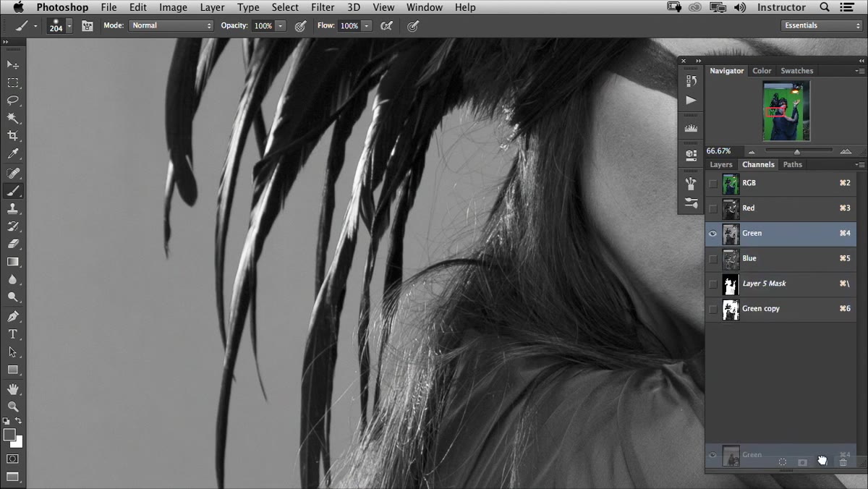This screenshot has height=489, width=868.
Task: Open the Essentials workspace dropdown
Action: point(822,26)
